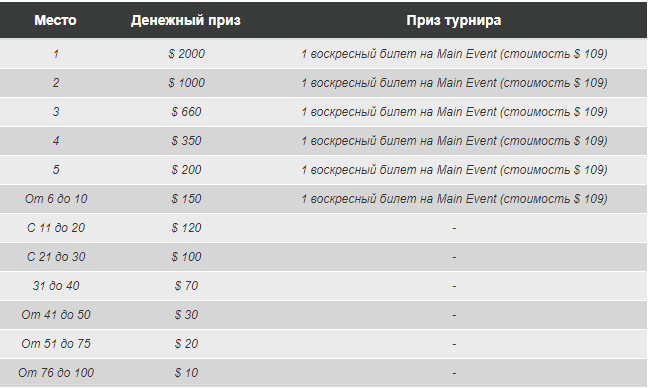Click the 31 до 40 place cell
649x388 pixels.
point(56,286)
